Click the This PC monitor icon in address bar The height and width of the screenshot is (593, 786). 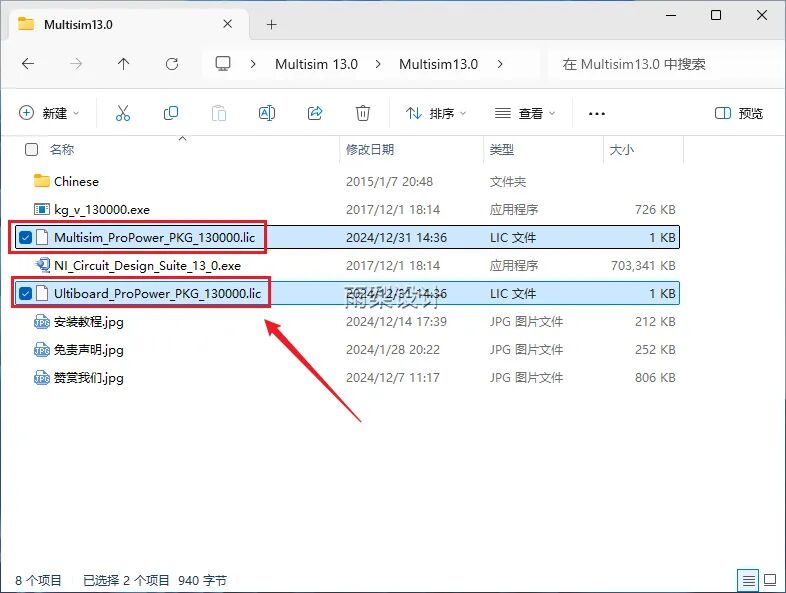pyautogui.click(x=223, y=64)
